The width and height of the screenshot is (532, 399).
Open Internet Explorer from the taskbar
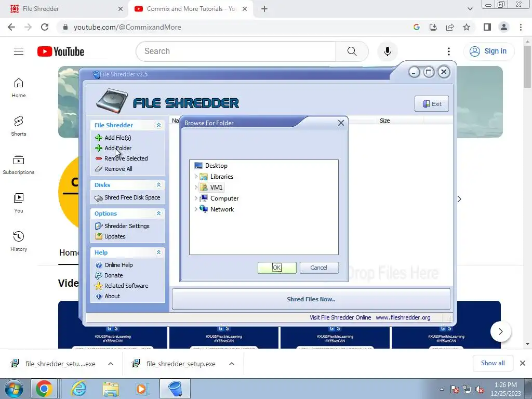point(79,389)
